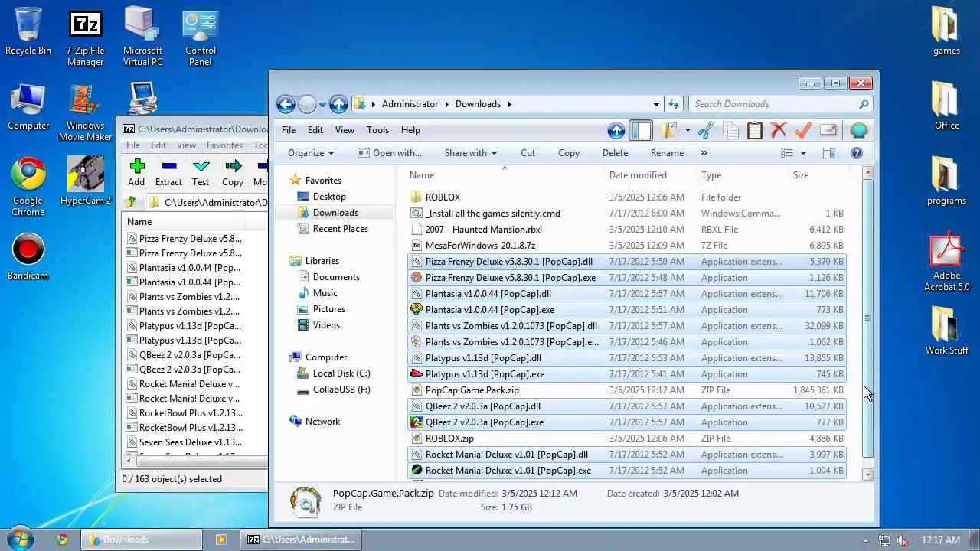This screenshot has height=551, width=980.
Task: Click the Rename command button
Action: (x=667, y=153)
